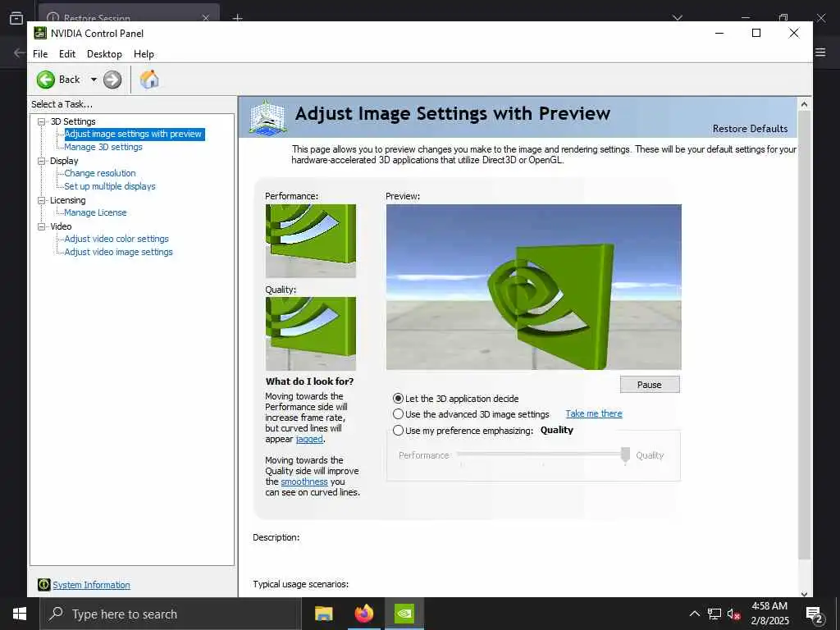Click the Performance sample thumbnail

tap(311, 241)
